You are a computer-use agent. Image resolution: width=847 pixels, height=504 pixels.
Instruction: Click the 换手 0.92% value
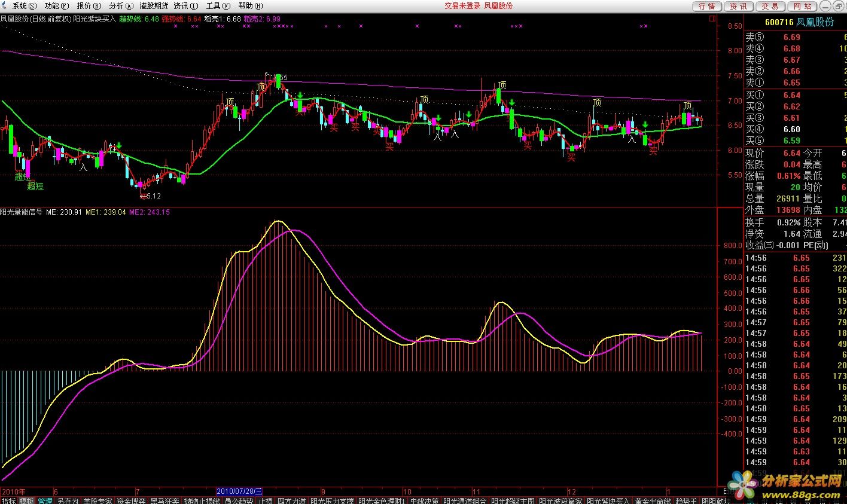789,222
